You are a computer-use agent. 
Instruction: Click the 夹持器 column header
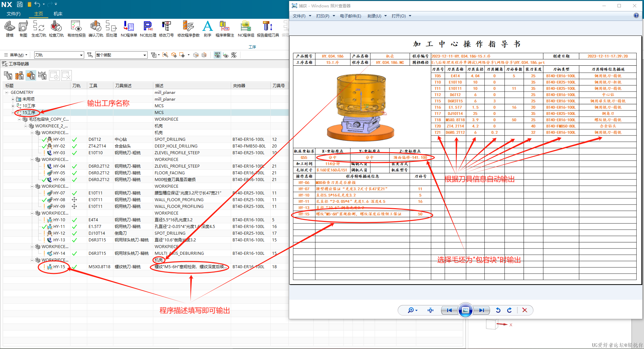250,86
